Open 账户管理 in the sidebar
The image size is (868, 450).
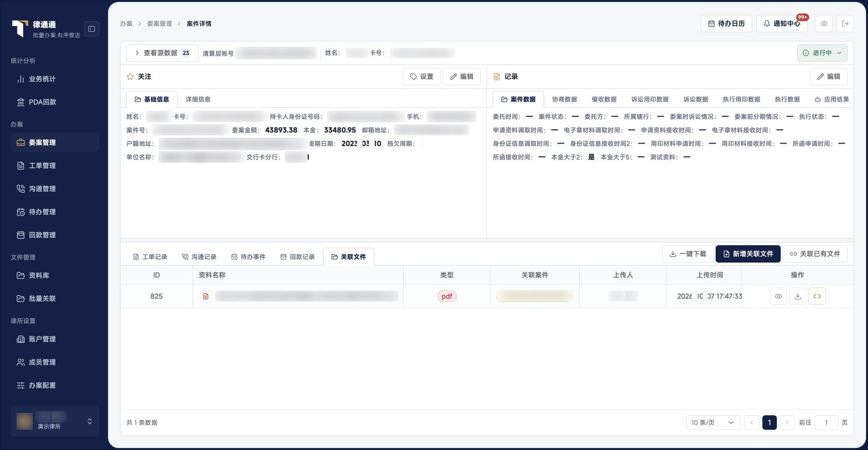coord(55,339)
